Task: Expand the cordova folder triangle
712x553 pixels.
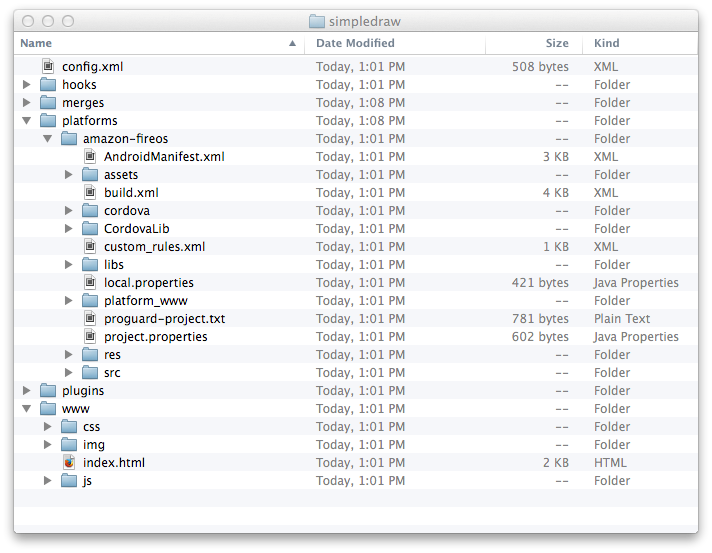Action: [69, 211]
